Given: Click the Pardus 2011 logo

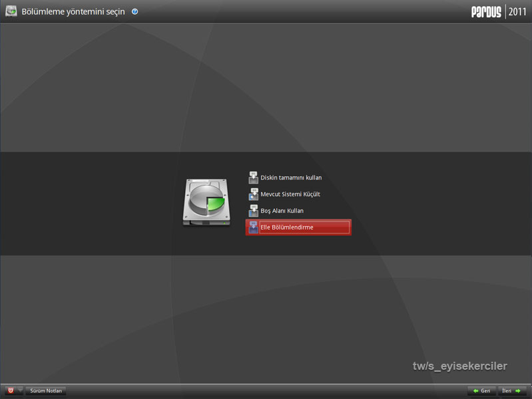Looking at the screenshot, I should (x=499, y=11).
